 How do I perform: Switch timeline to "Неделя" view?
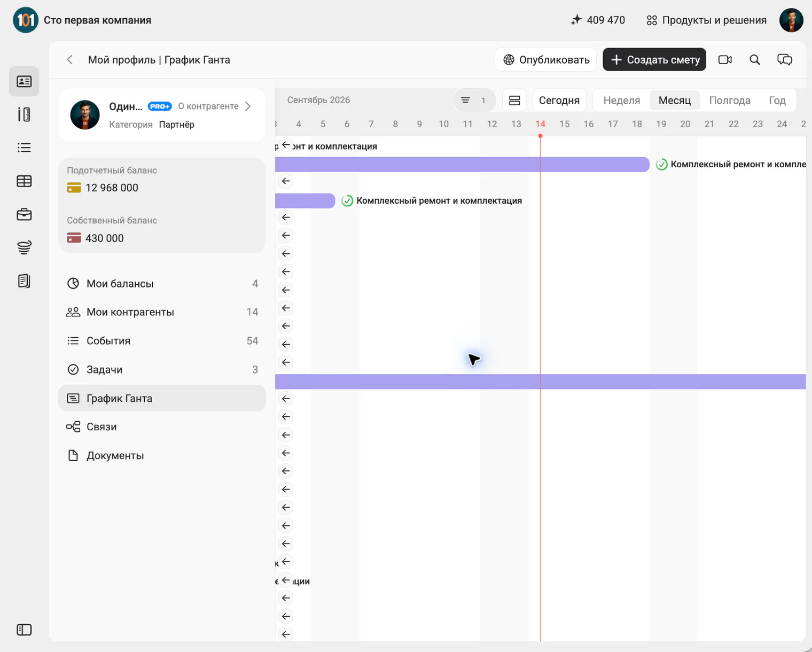621,100
